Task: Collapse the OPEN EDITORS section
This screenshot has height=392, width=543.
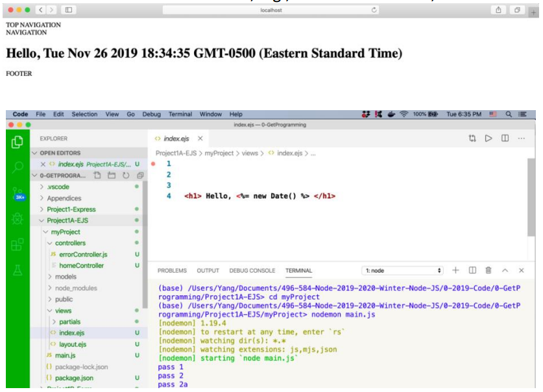Action: (x=35, y=153)
